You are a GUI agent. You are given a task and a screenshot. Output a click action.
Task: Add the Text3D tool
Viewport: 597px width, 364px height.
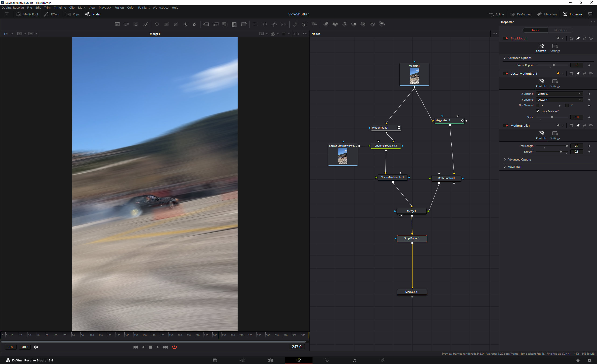(x=344, y=24)
